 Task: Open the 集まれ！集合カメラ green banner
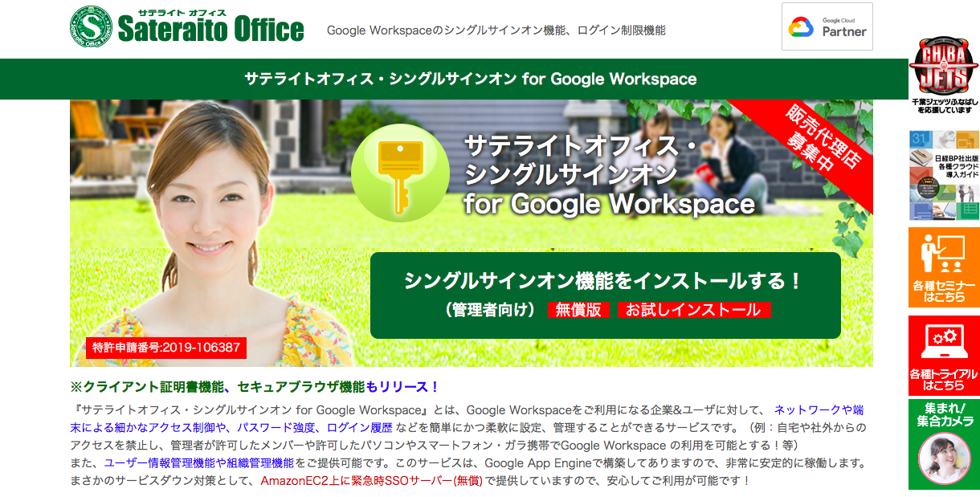click(x=943, y=445)
